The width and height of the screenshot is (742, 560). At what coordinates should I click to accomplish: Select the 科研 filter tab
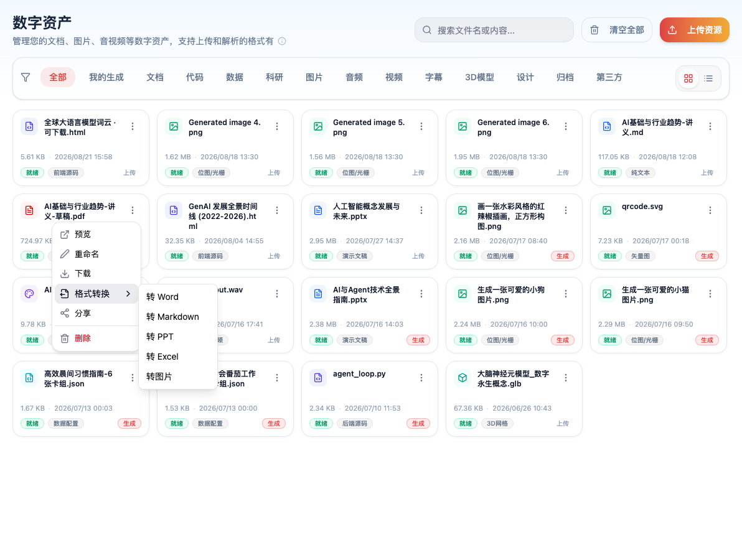[275, 77]
